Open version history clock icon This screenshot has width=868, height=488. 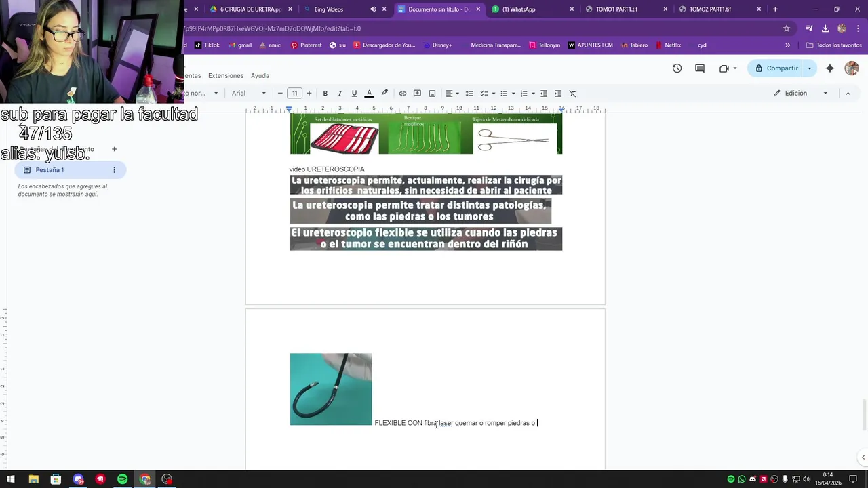[677, 68]
